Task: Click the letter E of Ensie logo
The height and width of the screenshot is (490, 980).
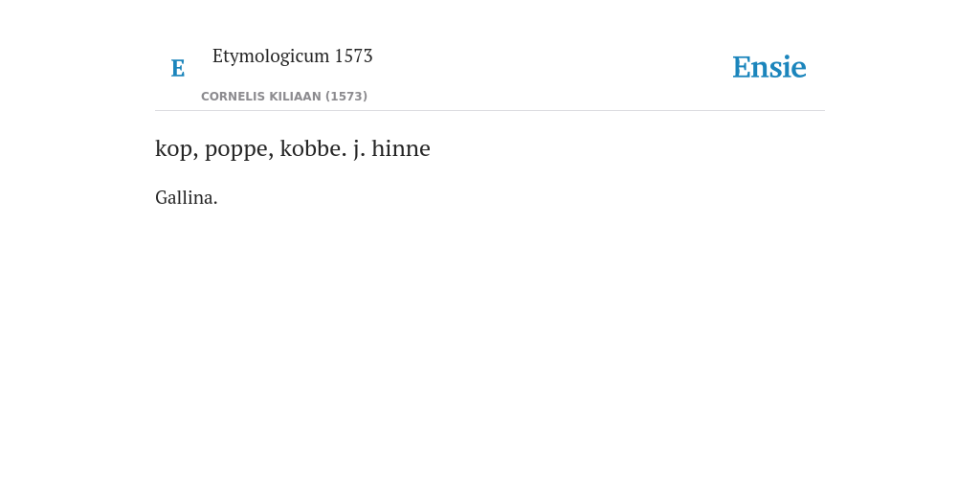Action: (x=743, y=67)
